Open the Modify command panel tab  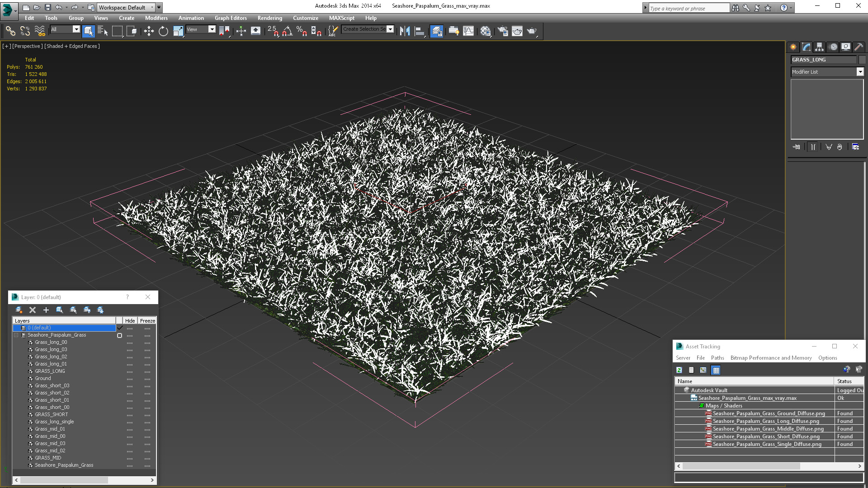pyautogui.click(x=807, y=47)
